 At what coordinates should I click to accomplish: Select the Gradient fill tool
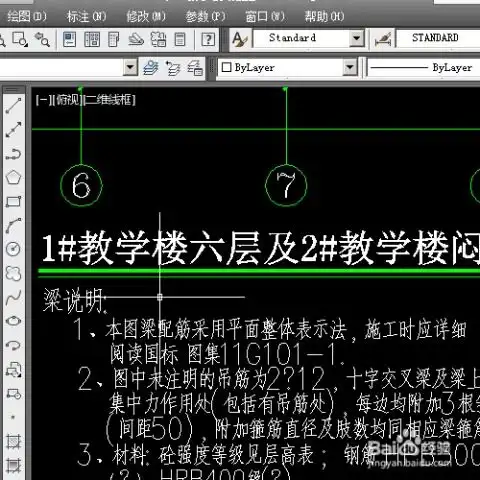[x=14, y=465]
